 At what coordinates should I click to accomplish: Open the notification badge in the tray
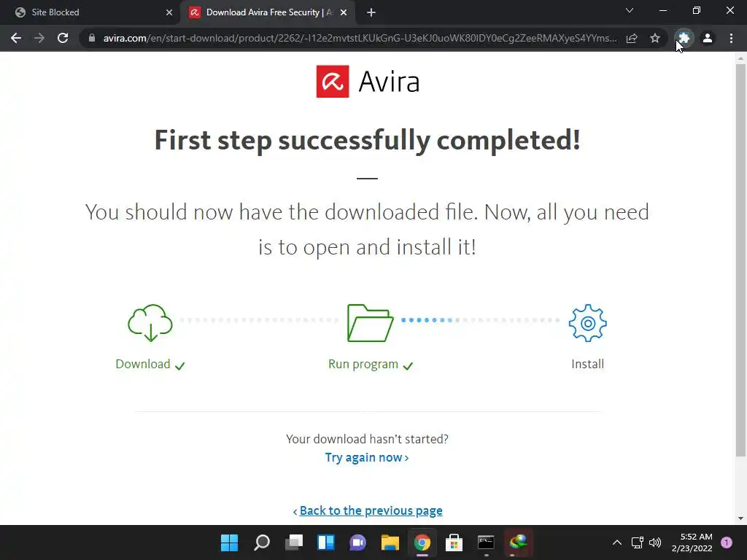coord(727,542)
